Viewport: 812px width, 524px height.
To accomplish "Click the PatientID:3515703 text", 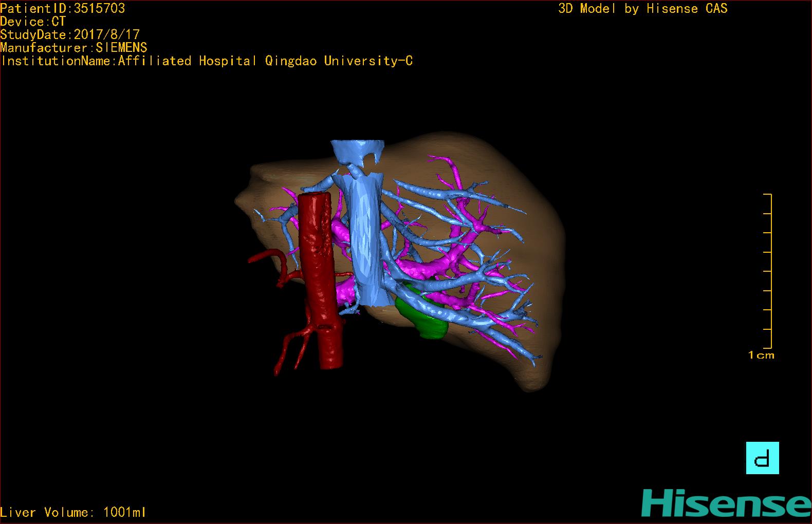I will (x=63, y=8).
